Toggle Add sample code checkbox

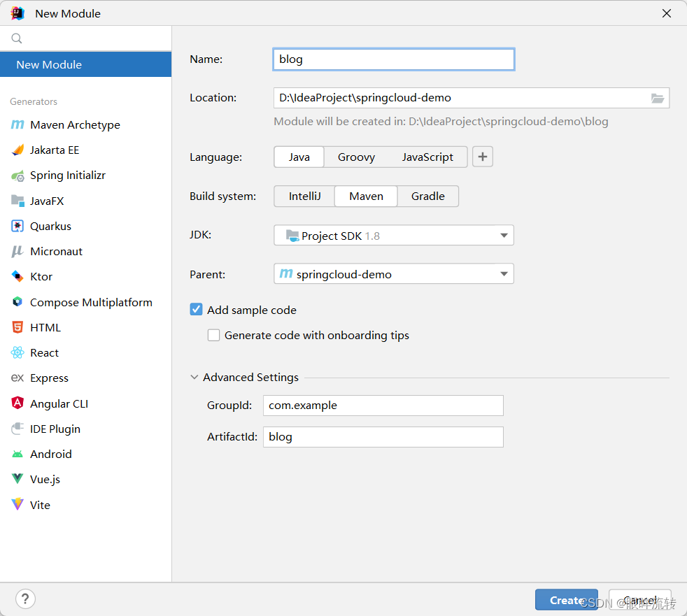(x=196, y=310)
